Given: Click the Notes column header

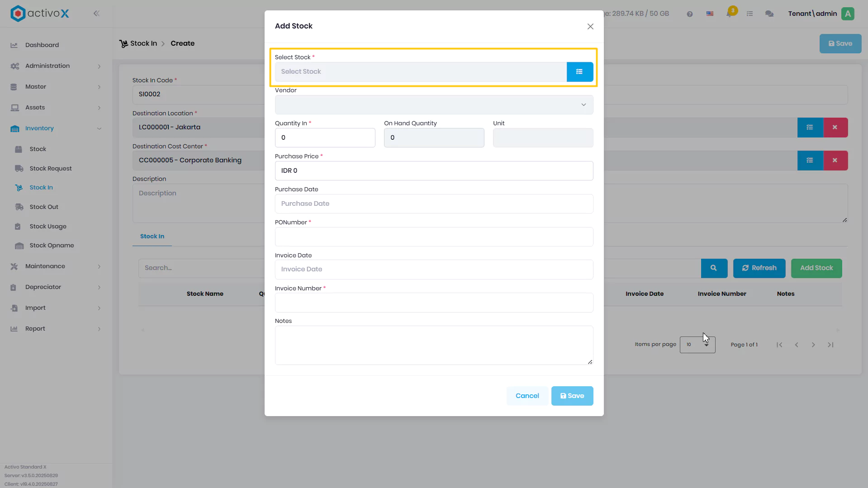Looking at the screenshot, I should [786, 294].
